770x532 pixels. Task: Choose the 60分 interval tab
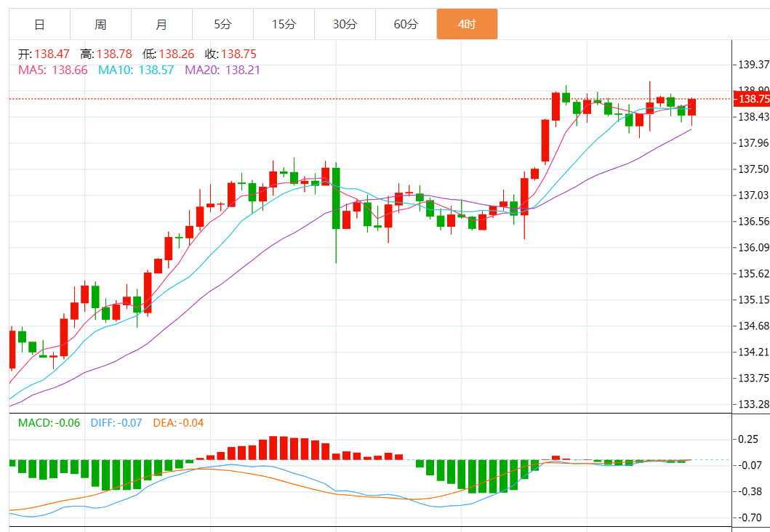pyautogui.click(x=406, y=24)
